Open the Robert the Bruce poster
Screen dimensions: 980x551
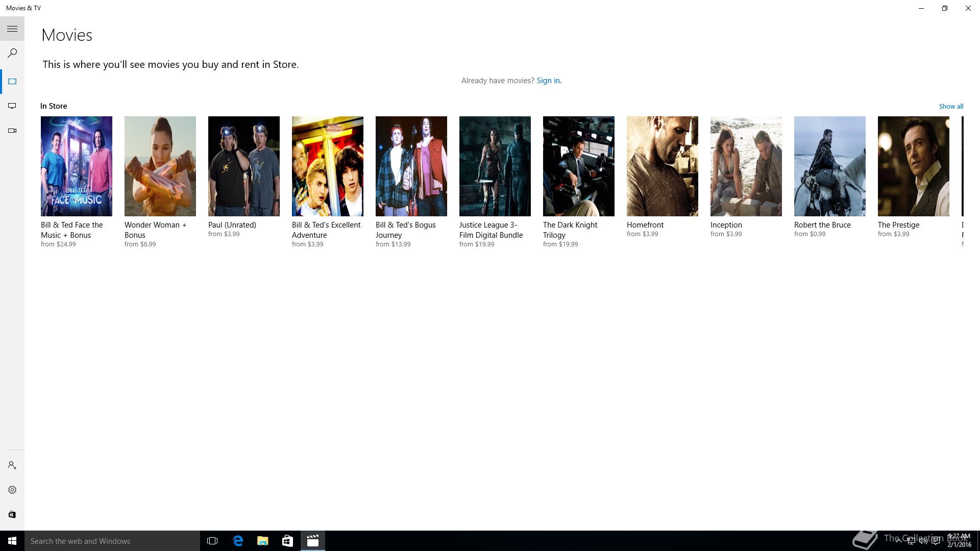[830, 166]
